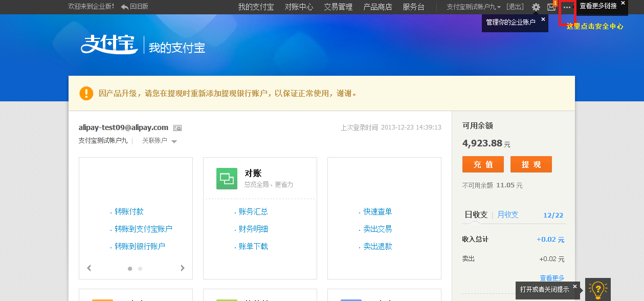Click the 对账 card title
Viewport: 644px width, 301px height.
click(x=253, y=173)
